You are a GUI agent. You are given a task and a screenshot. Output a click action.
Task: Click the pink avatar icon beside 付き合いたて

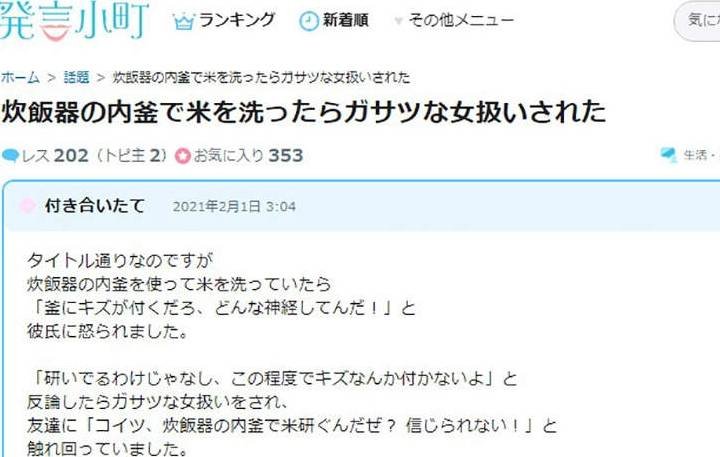28,206
